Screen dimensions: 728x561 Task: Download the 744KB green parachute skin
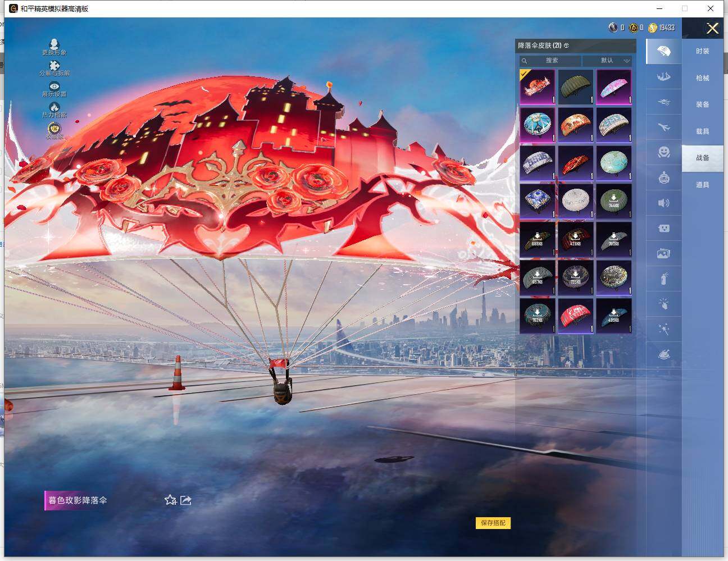click(x=614, y=201)
